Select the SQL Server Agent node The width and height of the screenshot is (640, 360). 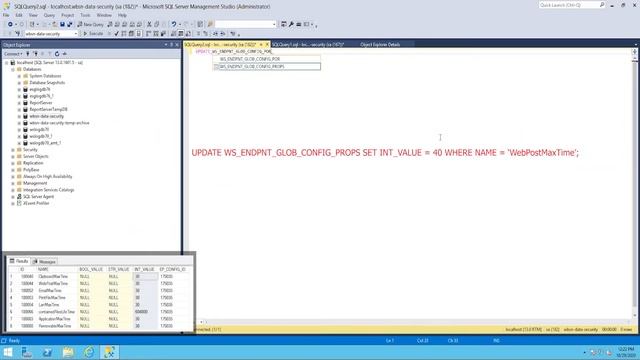[38, 197]
